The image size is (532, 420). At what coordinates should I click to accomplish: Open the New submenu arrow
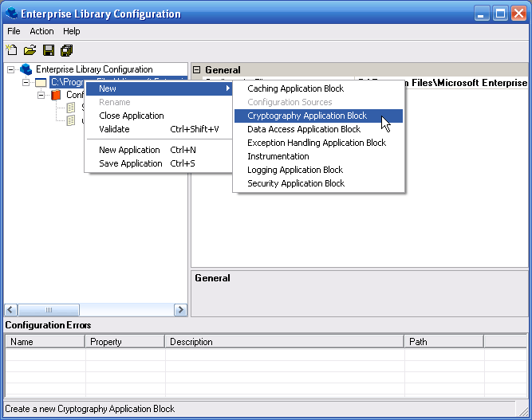(228, 88)
